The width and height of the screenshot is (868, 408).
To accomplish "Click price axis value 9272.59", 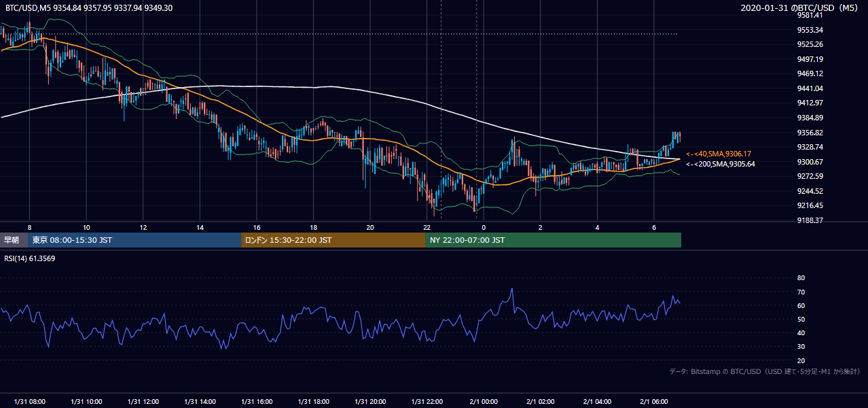I will tap(810, 176).
